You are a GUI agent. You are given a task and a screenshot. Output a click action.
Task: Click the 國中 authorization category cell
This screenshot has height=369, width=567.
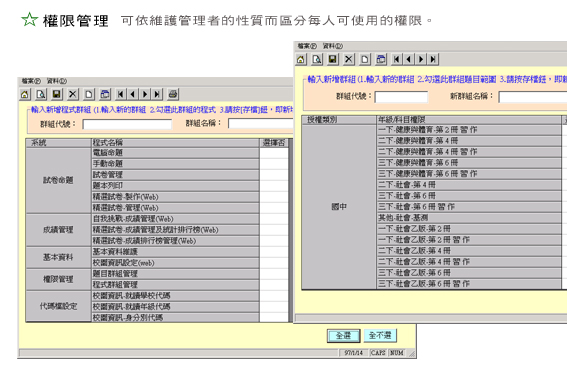[x=339, y=207]
